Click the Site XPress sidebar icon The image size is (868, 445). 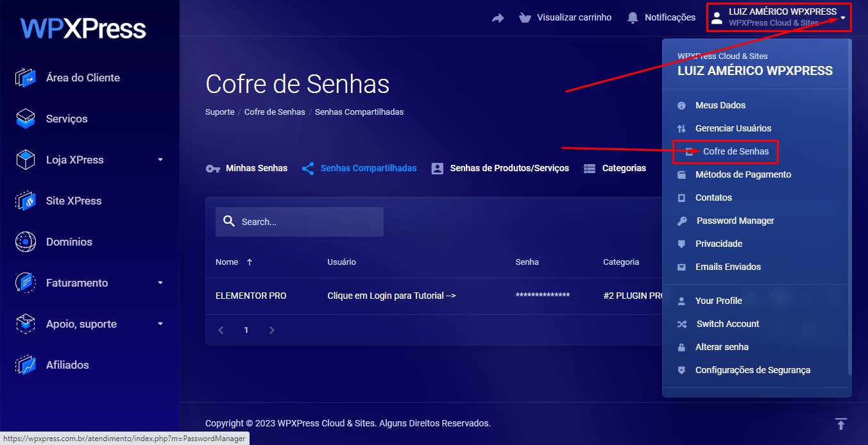25,201
